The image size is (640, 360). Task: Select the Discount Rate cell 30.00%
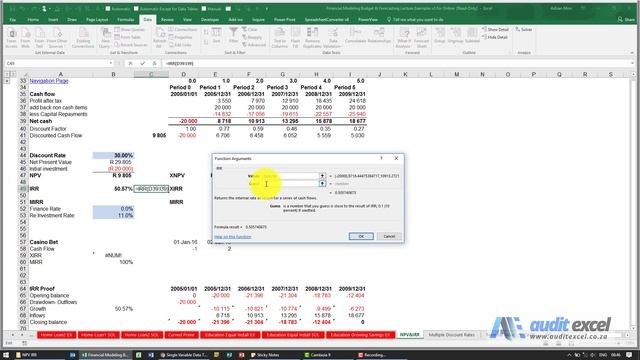[113, 156]
